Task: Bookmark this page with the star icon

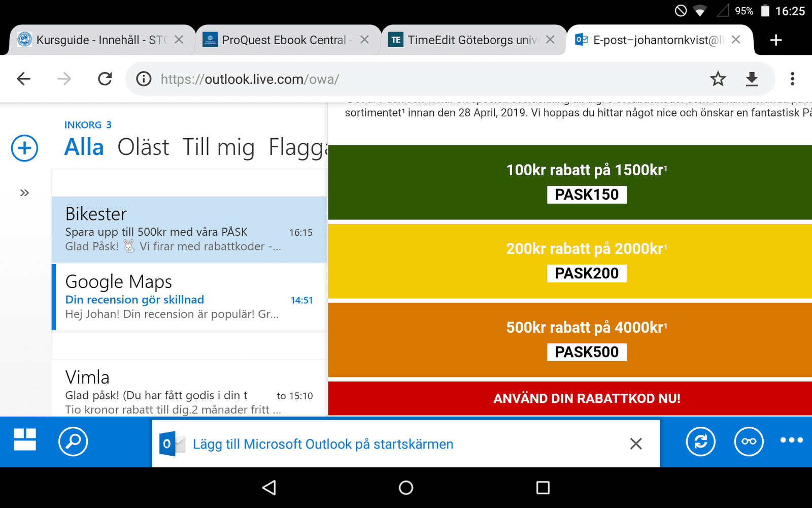Action: pyautogui.click(x=718, y=79)
